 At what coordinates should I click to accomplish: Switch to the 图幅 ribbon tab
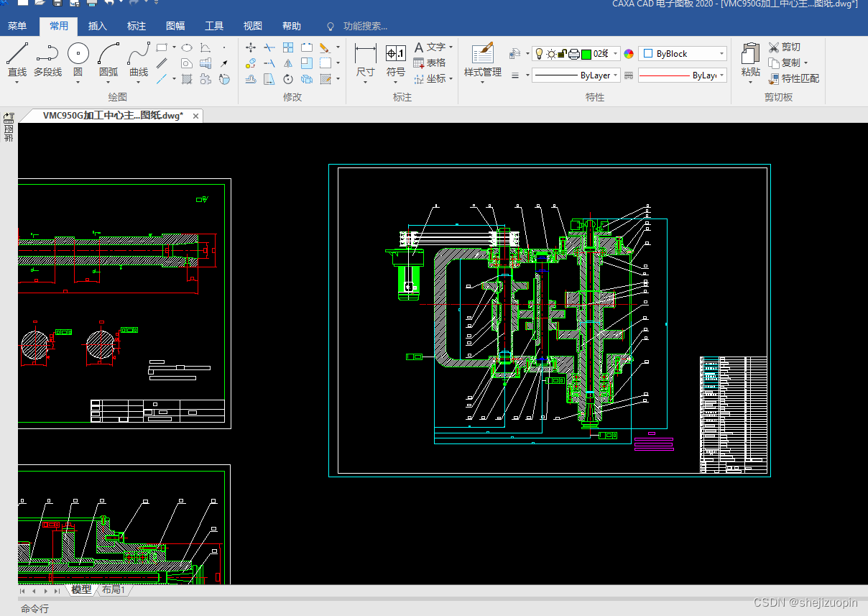coord(175,27)
